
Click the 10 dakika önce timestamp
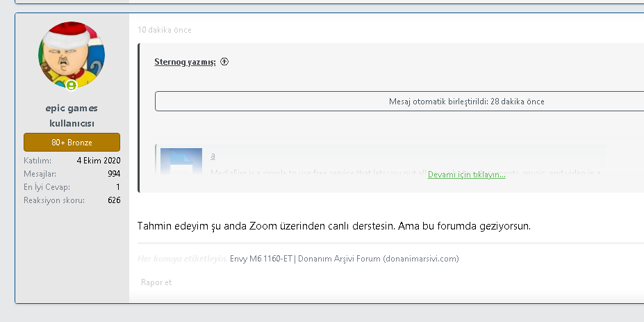164,30
